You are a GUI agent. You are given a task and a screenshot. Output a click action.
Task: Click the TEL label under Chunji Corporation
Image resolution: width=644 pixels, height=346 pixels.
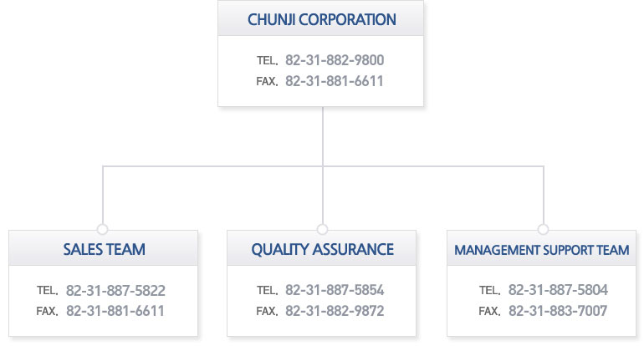point(267,61)
